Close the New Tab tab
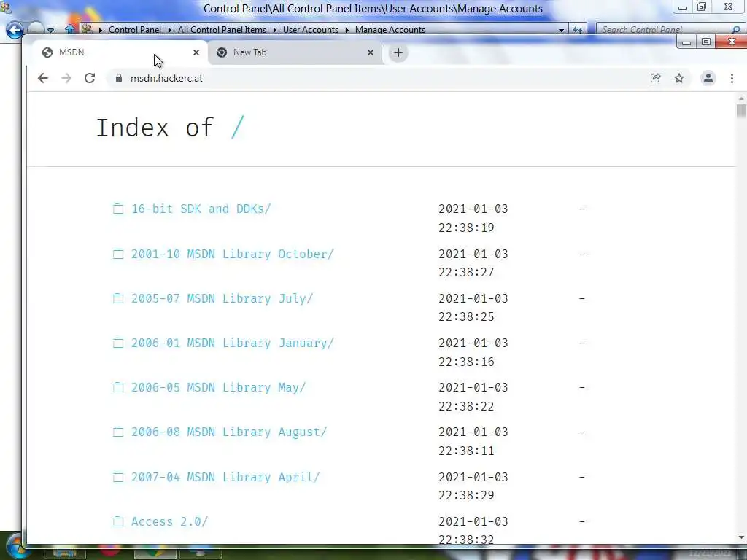The width and height of the screenshot is (747, 560). 370,52
